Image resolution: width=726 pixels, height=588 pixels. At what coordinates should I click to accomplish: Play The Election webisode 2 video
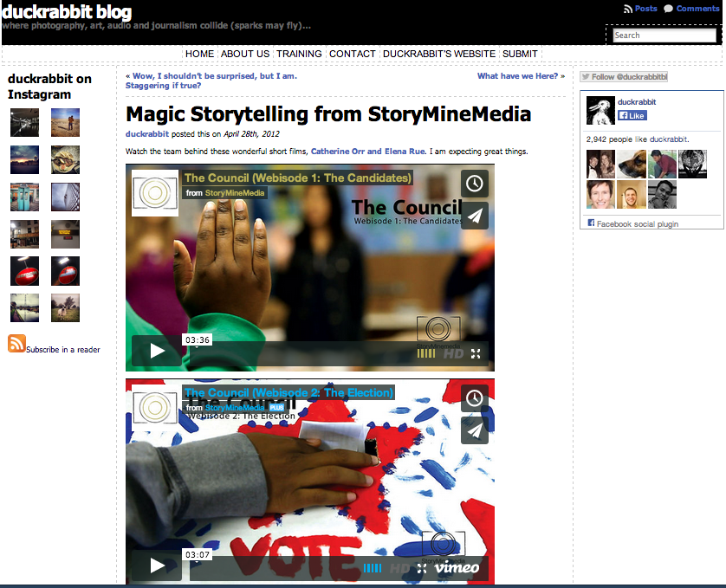[x=157, y=565]
